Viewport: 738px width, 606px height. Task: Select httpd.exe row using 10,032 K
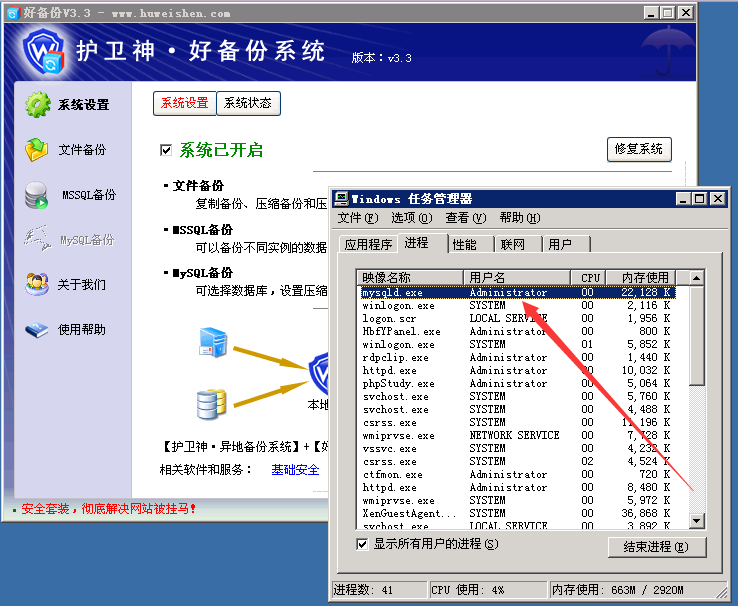pos(517,370)
